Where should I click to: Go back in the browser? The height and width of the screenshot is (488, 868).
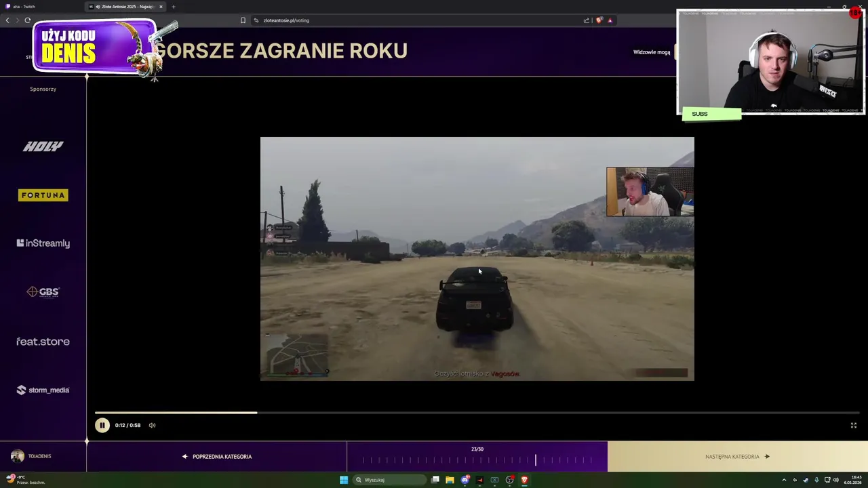7,20
